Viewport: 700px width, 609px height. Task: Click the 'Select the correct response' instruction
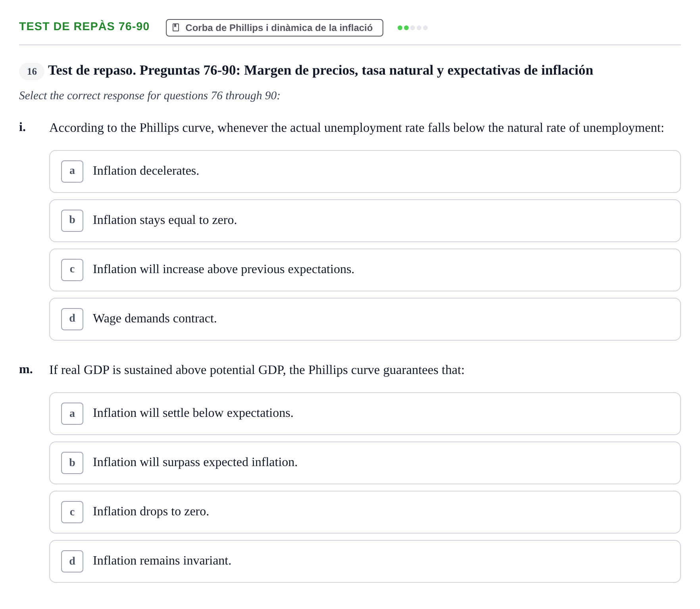click(150, 96)
